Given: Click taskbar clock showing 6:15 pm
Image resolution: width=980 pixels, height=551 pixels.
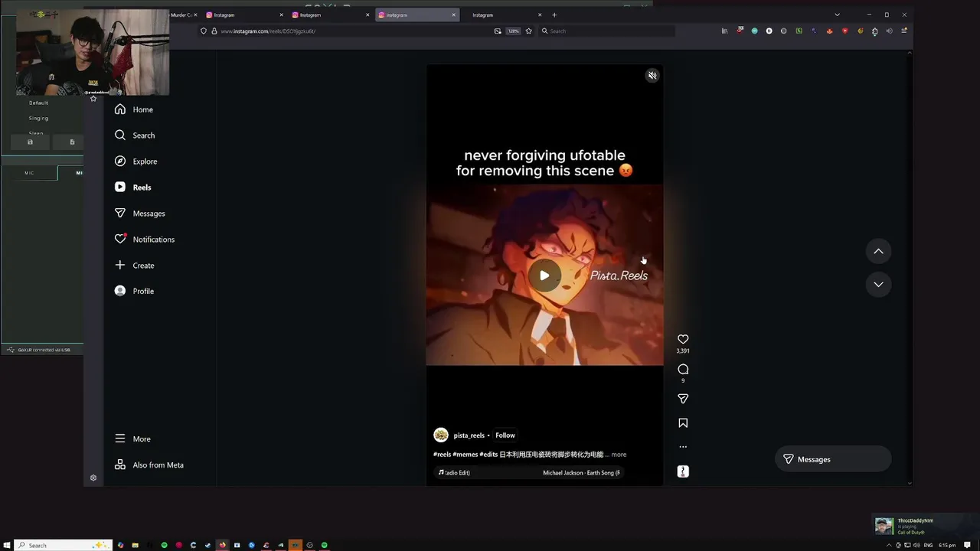Looking at the screenshot, I should [947, 545].
